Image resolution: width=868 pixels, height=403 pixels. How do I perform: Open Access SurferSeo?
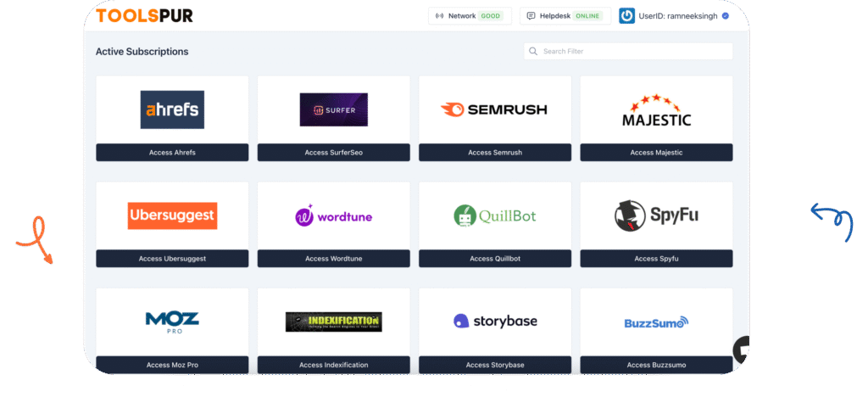pyautogui.click(x=334, y=153)
